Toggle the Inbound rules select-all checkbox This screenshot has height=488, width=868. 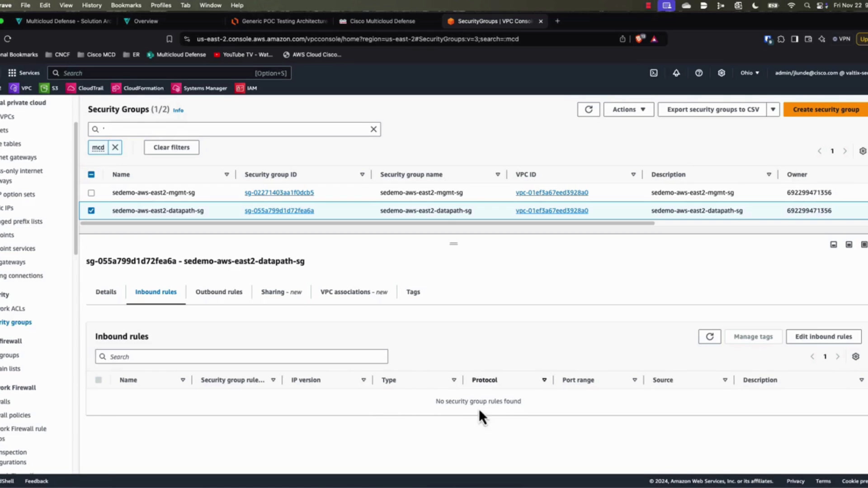99,380
